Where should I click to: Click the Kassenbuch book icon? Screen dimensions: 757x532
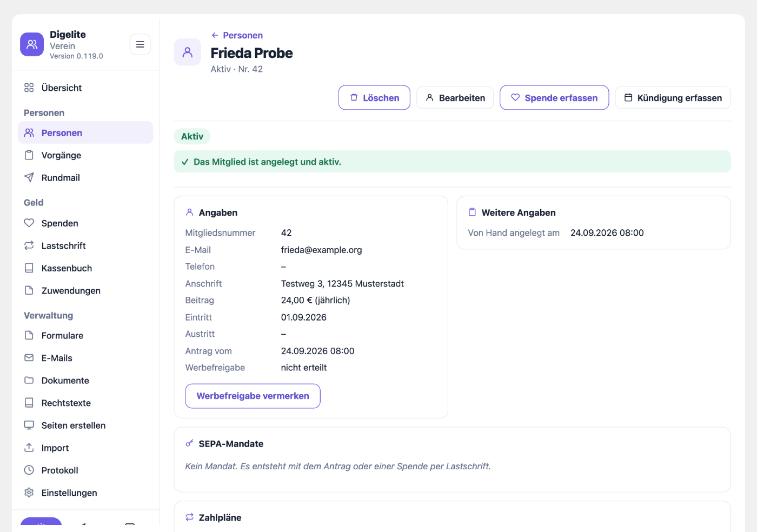pos(29,268)
